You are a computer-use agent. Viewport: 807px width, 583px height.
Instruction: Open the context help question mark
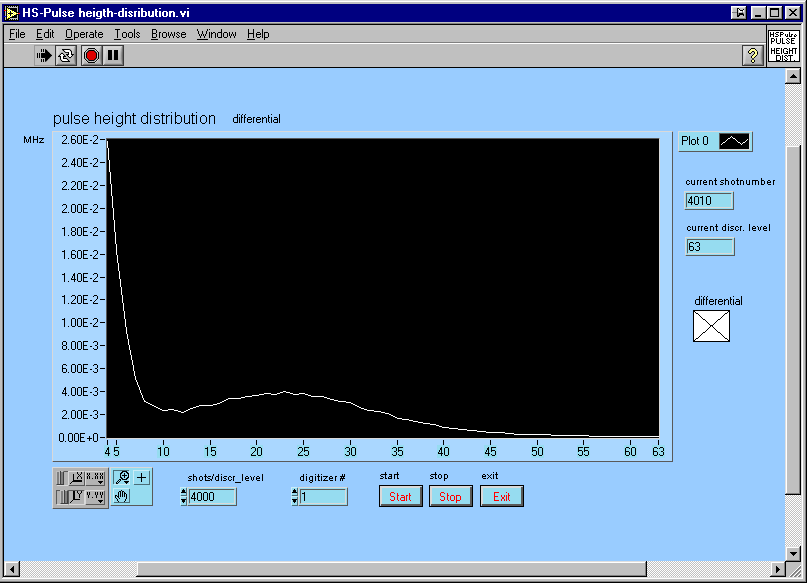[x=752, y=55]
